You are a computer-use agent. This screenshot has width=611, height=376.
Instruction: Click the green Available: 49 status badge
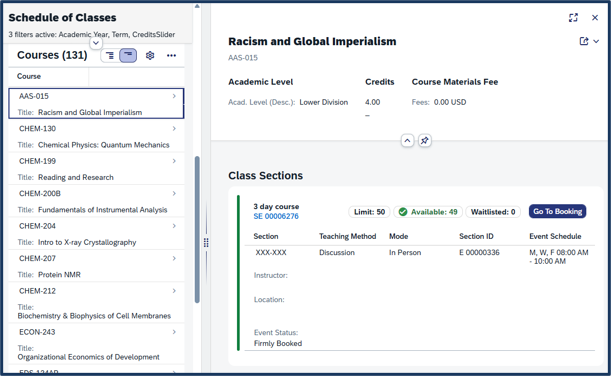(x=428, y=212)
